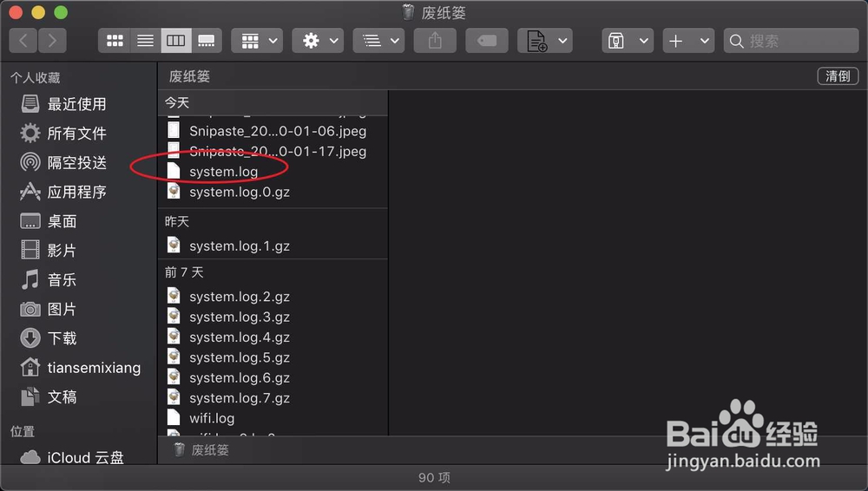Open the gear action menu
The height and width of the screenshot is (491, 868).
(x=318, y=41)
